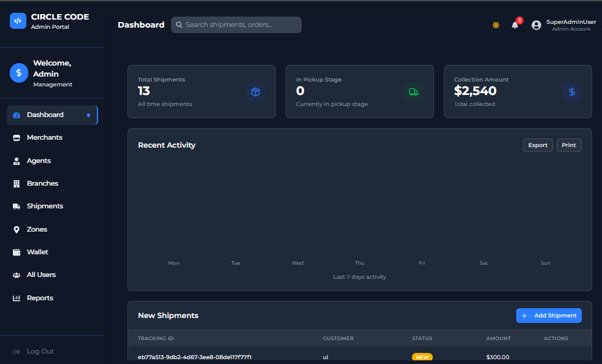This screenshot has width=602, height=364.
Task: Open the Wallet page
Action: [37, 252]
